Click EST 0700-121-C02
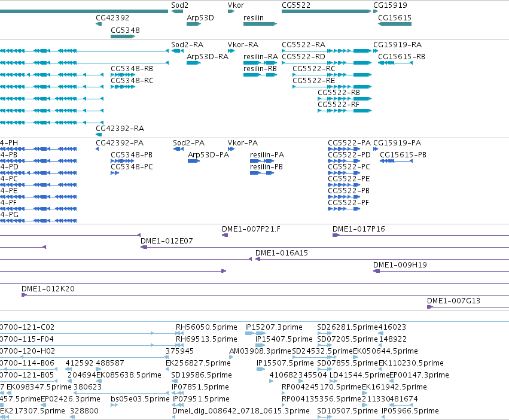The image size is (509, 420). (x=28, y=327)
